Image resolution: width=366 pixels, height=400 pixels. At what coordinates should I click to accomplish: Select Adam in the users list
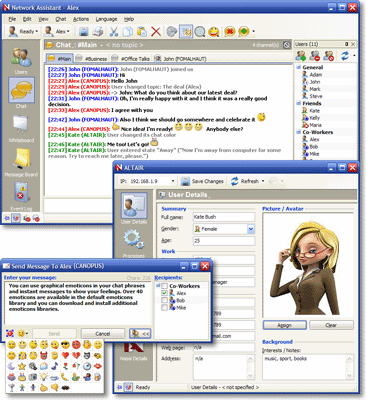[315, 75]
